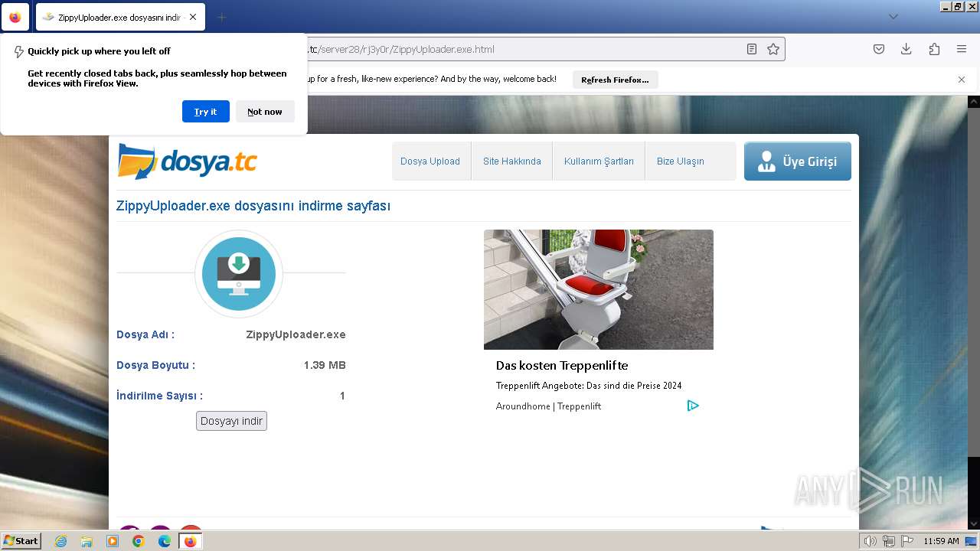Click the show desktop tray icon
Image resolution: width=980 pixels, height=551 pixels.
[971, 541]
